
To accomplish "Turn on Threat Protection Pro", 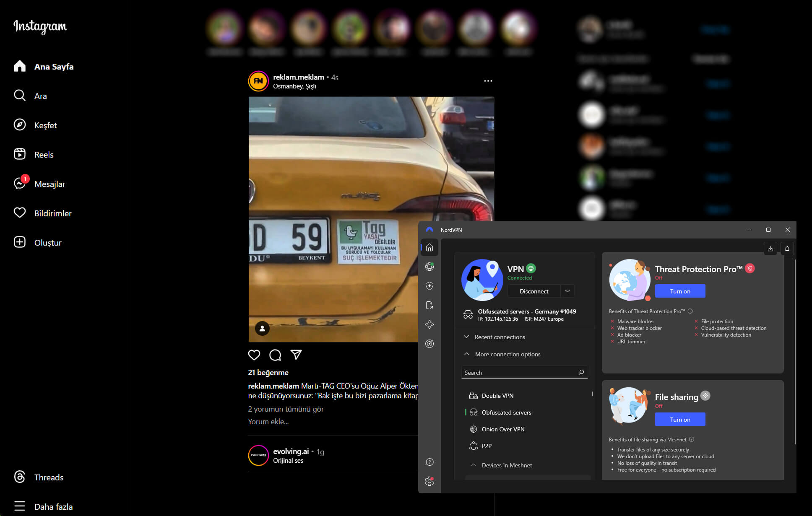I will (680, 291).
